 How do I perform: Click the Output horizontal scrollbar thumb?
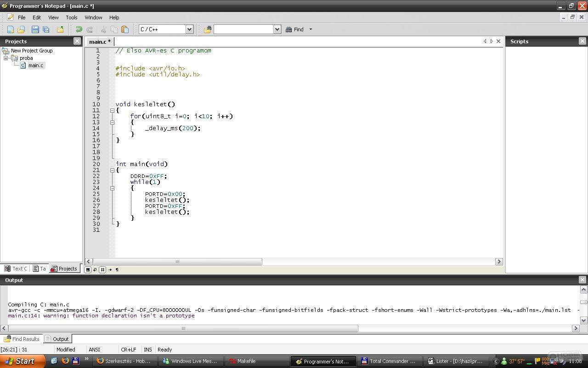[x=183, y=328]
